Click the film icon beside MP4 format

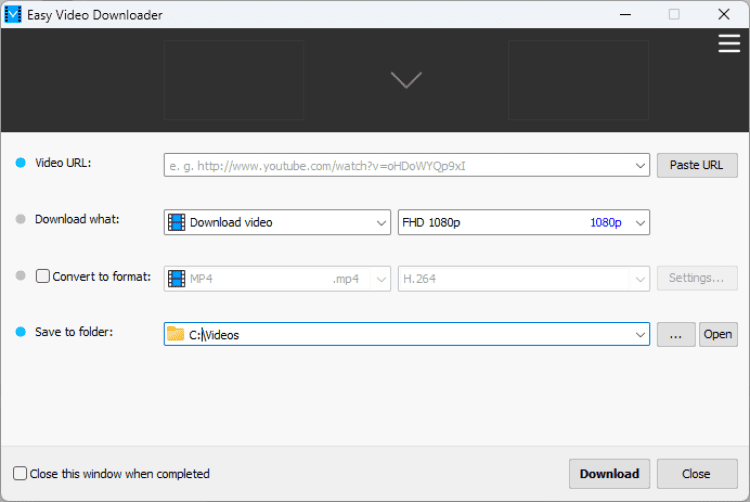pyautogui.click(x=176, y=279)
